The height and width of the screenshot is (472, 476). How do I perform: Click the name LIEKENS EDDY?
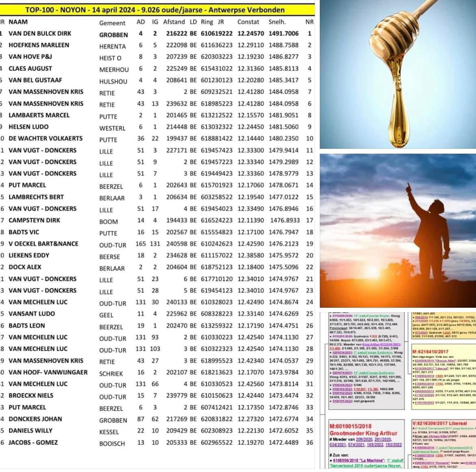coord(29,255)
